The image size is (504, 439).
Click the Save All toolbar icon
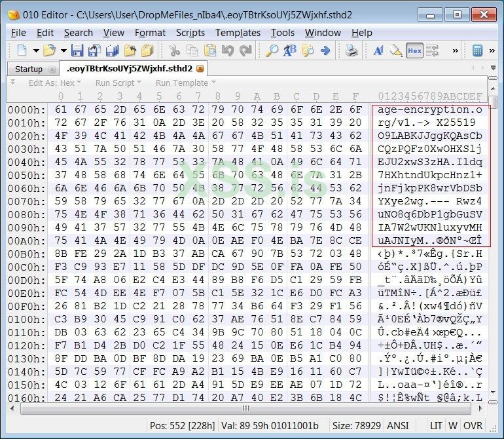click(x=113, y=50)
